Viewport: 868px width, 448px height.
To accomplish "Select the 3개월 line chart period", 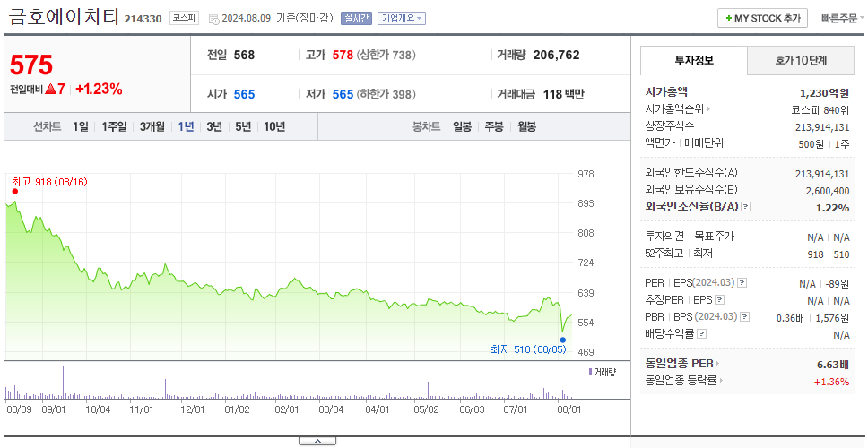I will point(152,126).
